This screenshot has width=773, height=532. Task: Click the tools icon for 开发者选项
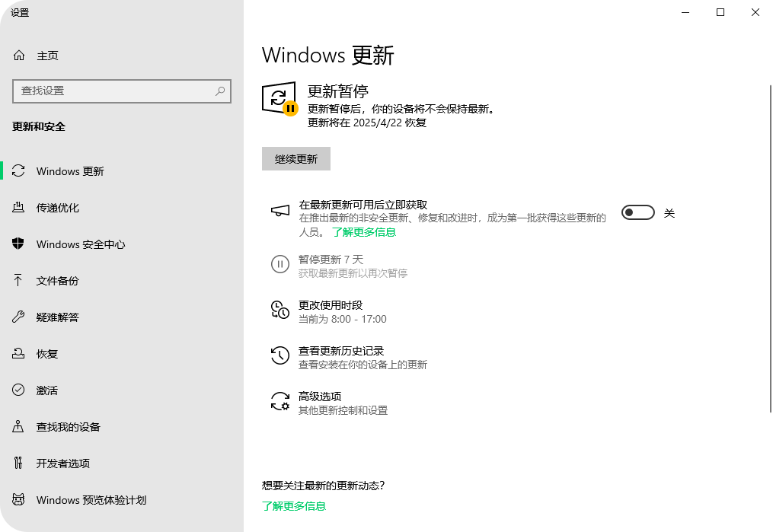click(18, 463)
